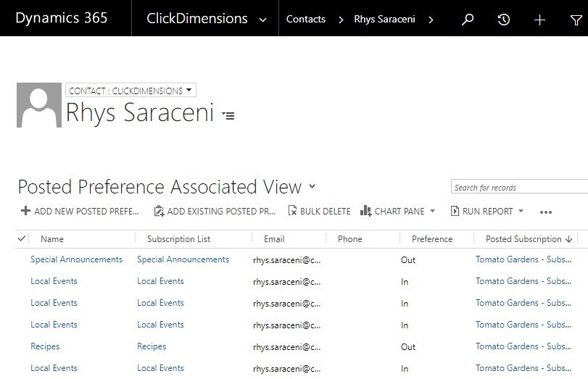Click Add Existing Posted Preference icon
The width and height of the screenshot is (588, 379).
point(159,211)
